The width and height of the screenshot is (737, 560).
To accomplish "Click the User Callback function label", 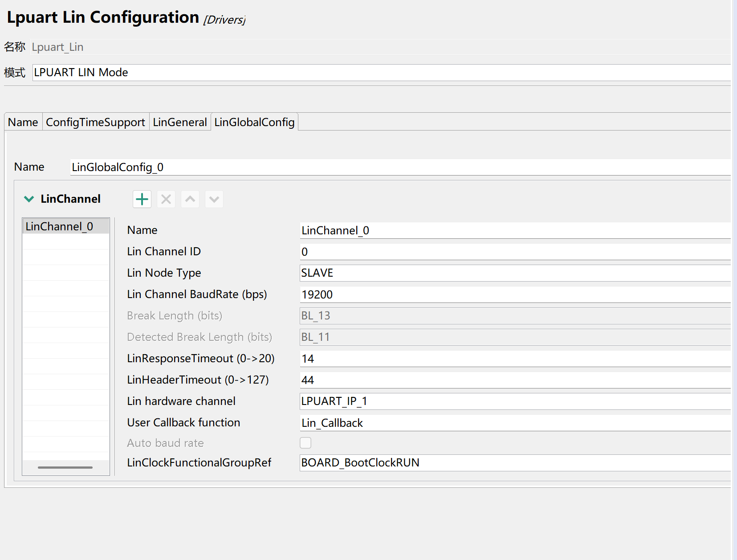I will pos(183,423).
